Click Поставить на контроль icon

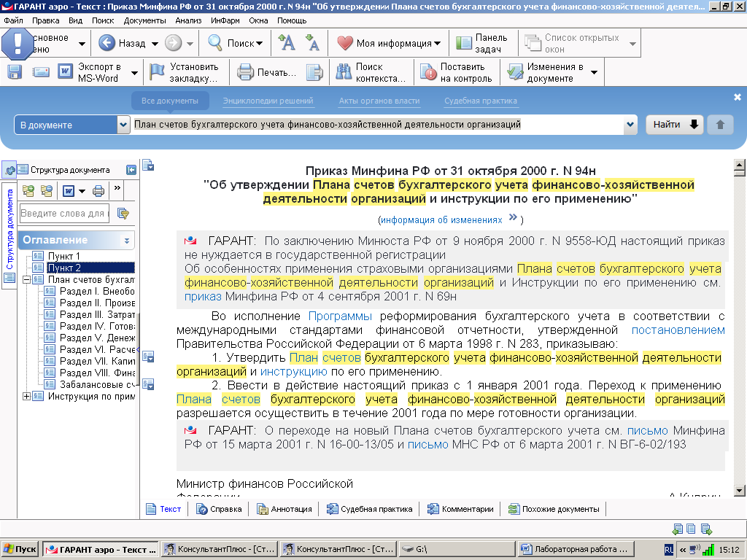pos(428,72)
